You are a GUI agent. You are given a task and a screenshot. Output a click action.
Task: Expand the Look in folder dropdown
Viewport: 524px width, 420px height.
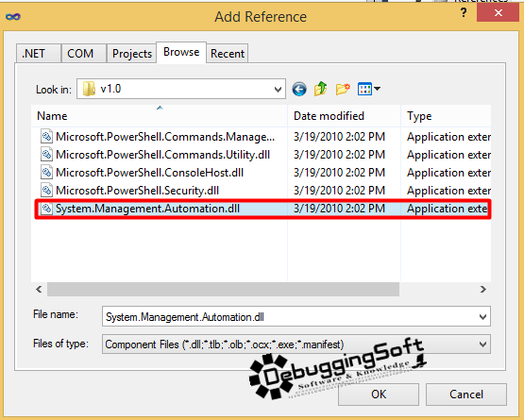click(278, 90)
